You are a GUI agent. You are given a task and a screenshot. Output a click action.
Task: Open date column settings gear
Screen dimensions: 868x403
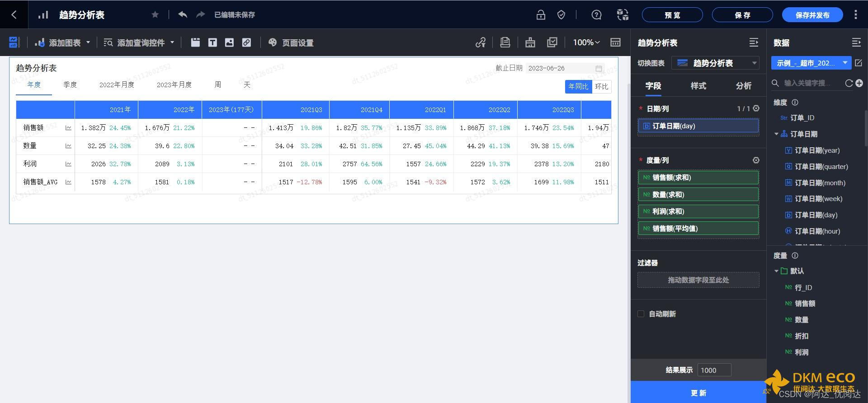756,108
